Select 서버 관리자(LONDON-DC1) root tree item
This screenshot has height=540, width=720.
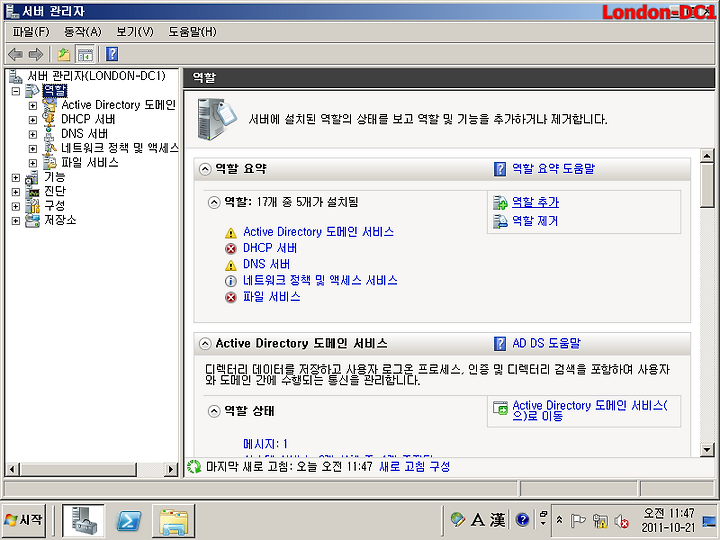pyautogui.click(x=96, y=76)
